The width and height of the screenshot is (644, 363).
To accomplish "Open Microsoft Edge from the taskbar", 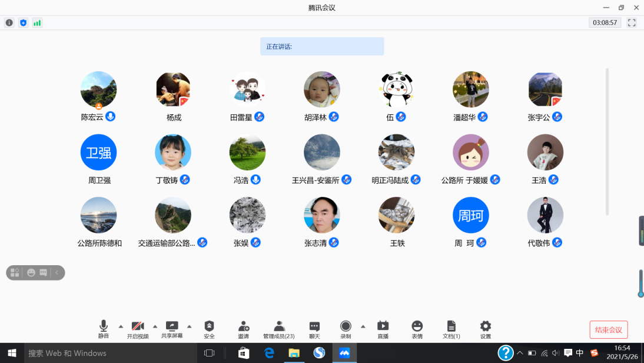I will coord(269,353).
